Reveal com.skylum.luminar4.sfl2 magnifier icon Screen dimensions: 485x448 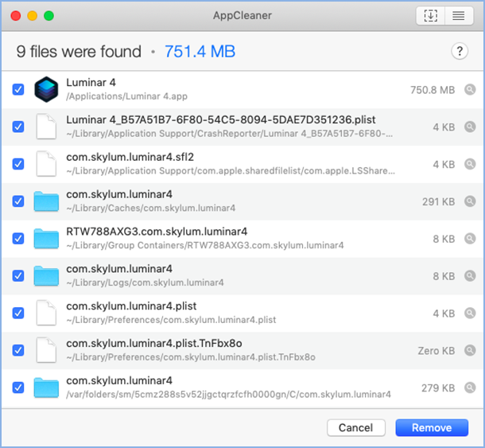[470, 164]
